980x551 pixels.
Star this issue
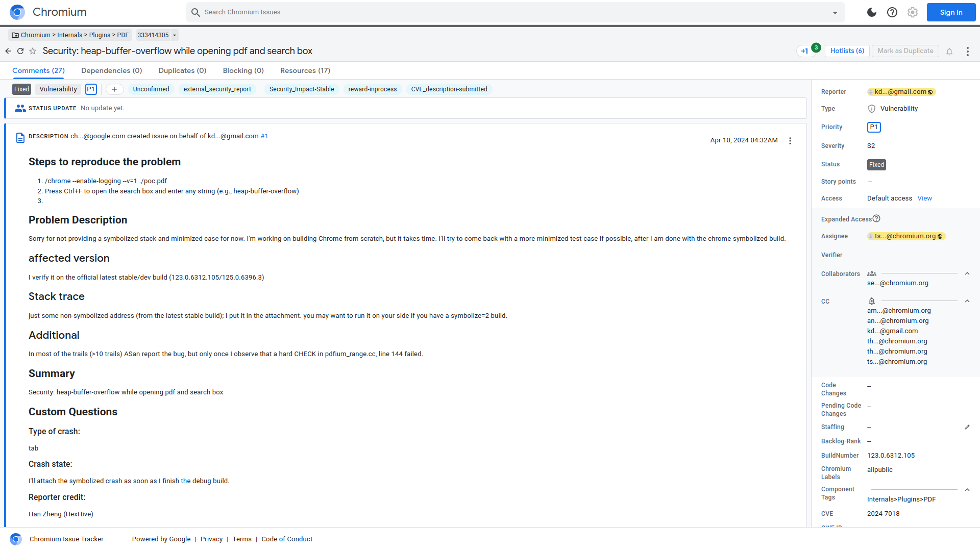tap(33, 51)
